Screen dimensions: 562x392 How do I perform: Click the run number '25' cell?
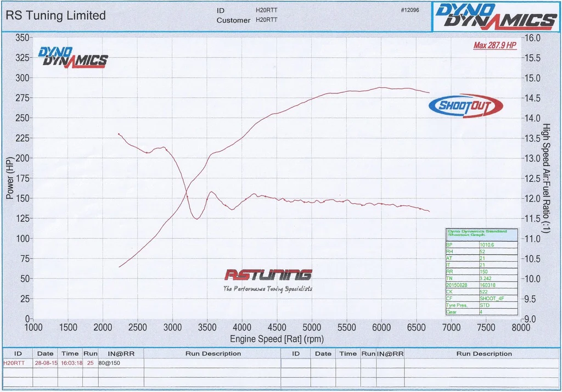(x=91, y=363)
